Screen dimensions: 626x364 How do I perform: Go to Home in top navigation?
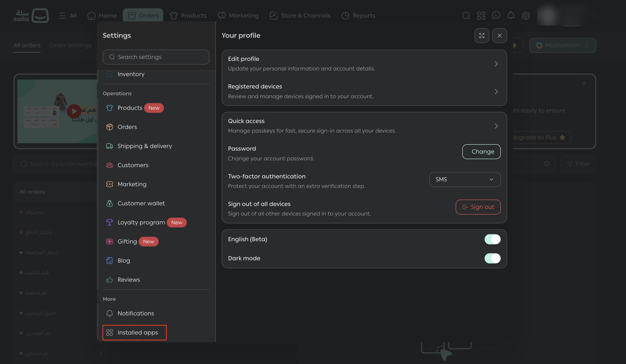102,16
